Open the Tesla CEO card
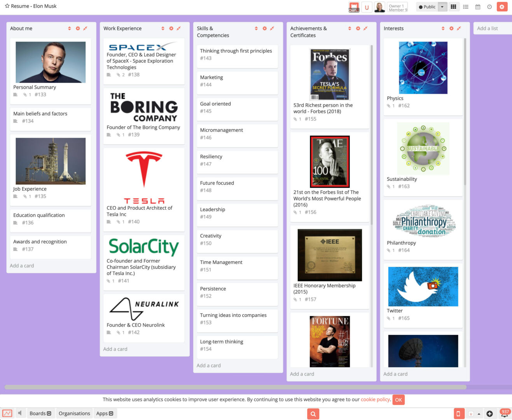 144,189
